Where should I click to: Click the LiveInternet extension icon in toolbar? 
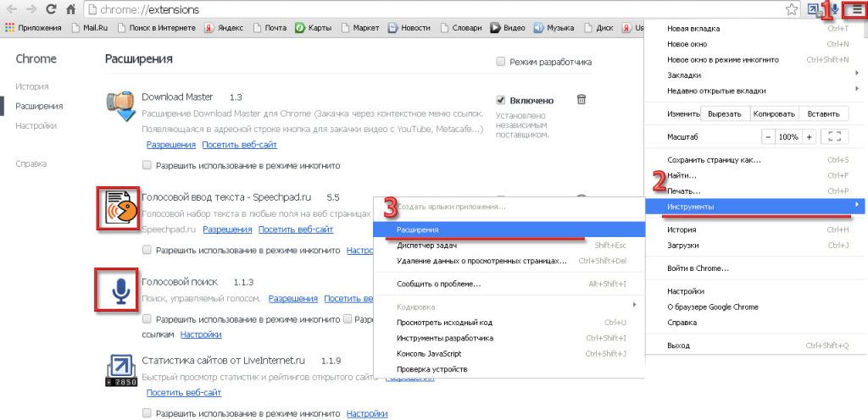[x=815, y=9]
